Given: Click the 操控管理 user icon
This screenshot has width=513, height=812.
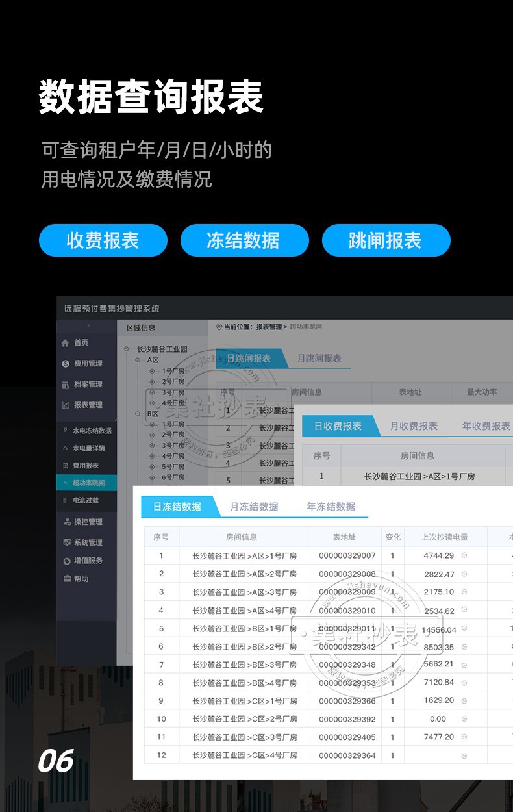Looking at the screenshot, I should coord(67,522).
